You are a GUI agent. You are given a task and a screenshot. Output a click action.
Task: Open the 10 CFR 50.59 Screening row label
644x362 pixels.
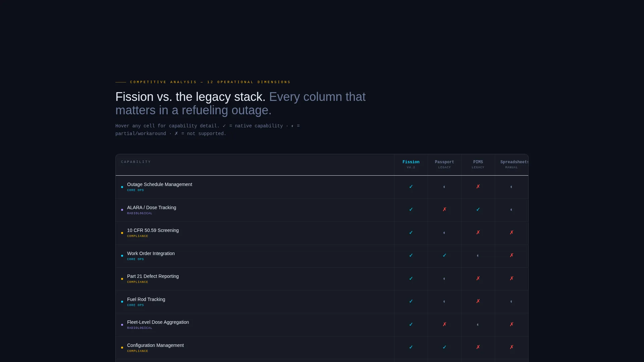click(153, 231)
